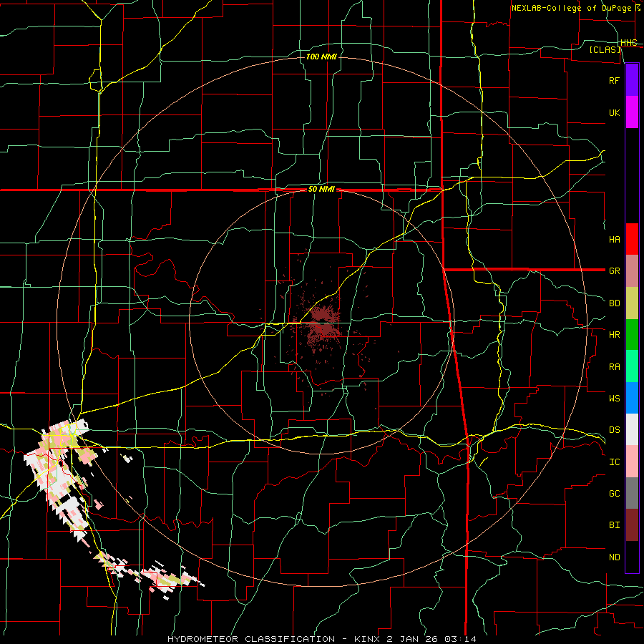The height and width of the screenshot is (644, 644).
Task: Click the WS blue legend swatch
Action: coord(632,398)
